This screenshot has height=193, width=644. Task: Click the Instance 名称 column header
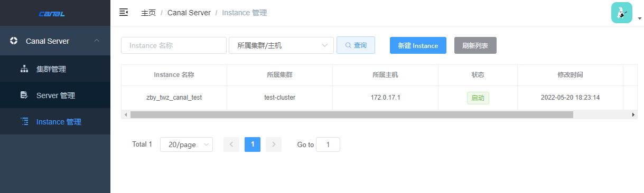[174, 75]
